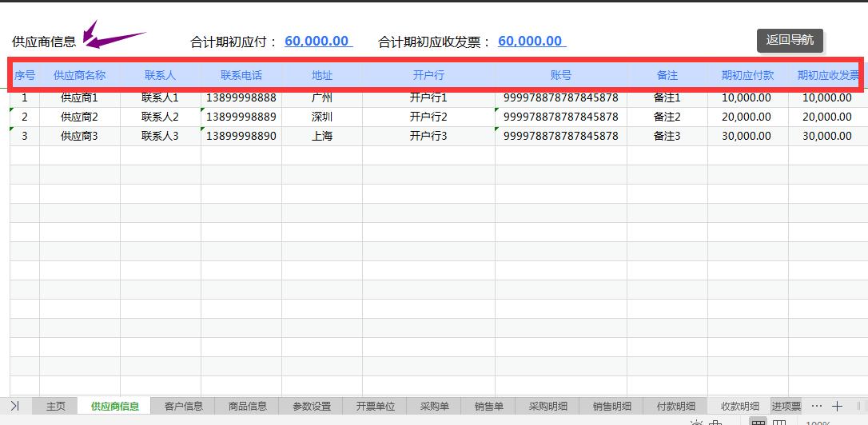Select the 供应商名称 column header cell
Screen dimensions: 868x425
[80, 75]
